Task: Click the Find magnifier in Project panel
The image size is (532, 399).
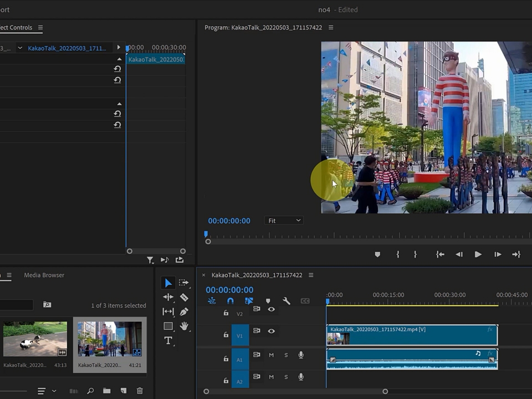Action: point(90,391)
